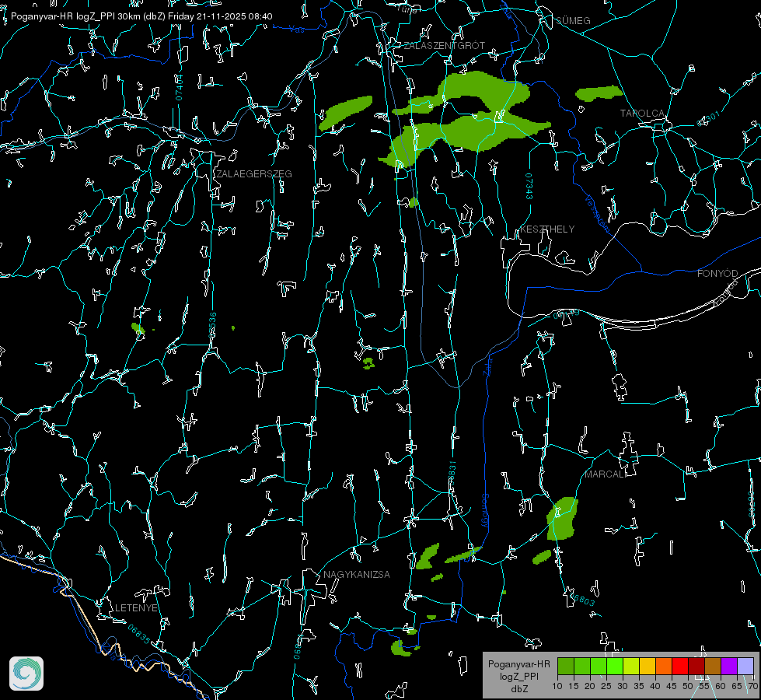Screen dimensions: 761x700
Task: Click the legend scale value 10
Action: pyautogui.click(x=557, y=686)
